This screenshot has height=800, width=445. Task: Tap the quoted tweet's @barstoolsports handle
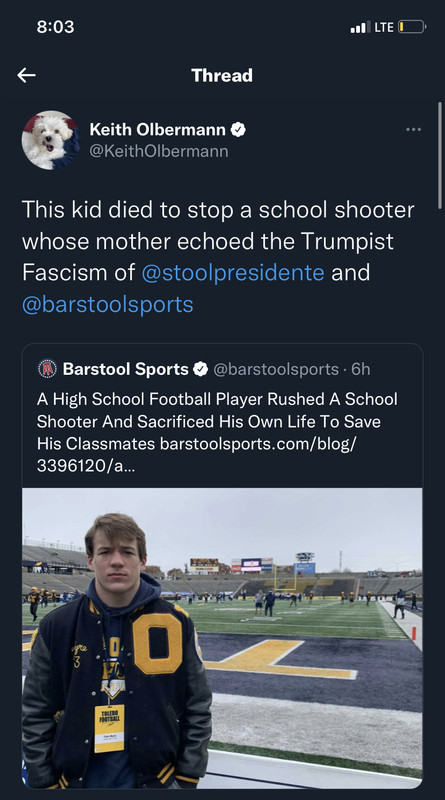[x=276, y=369]
